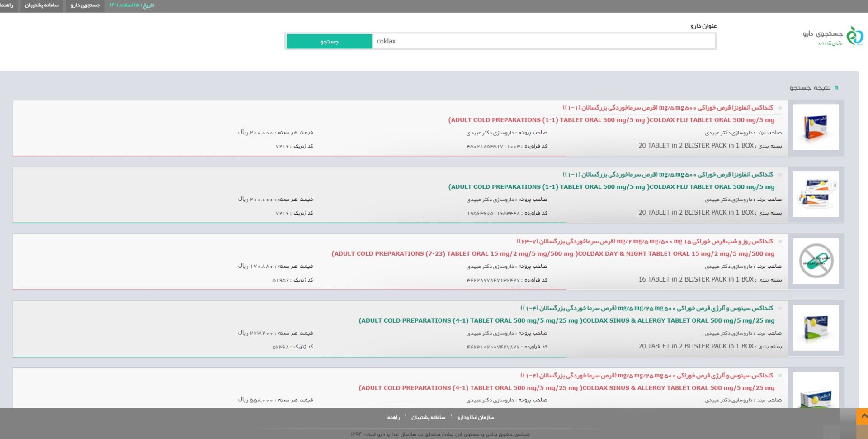Screen dimensions: 868x439
Task: Click the scroll-to-top orange arrow button
Action: [x=863, y=416]
